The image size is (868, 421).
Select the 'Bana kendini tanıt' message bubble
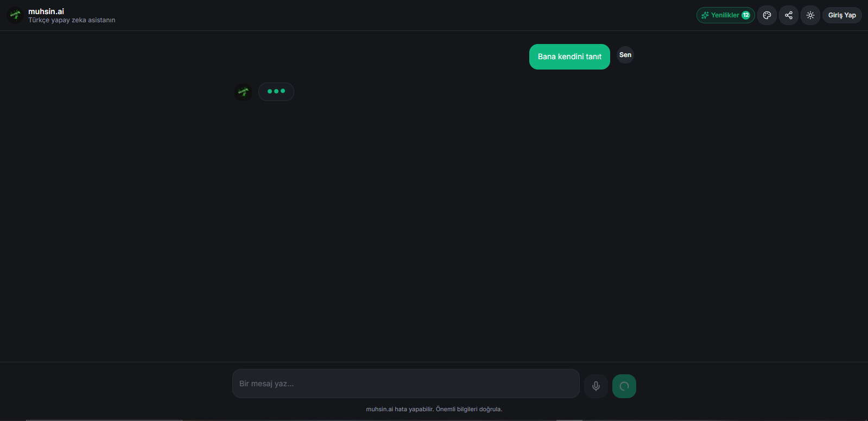tap(569, 56)
